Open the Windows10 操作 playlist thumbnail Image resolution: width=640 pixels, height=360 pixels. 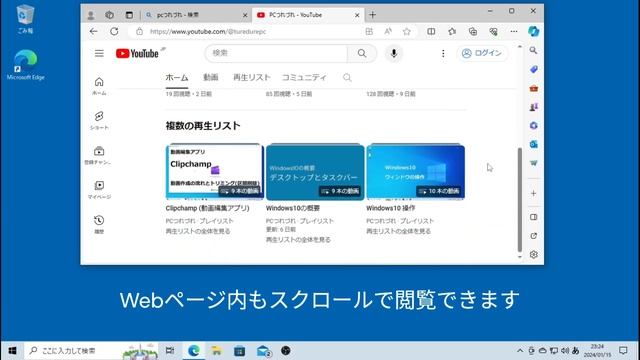(x=416, y=172)
